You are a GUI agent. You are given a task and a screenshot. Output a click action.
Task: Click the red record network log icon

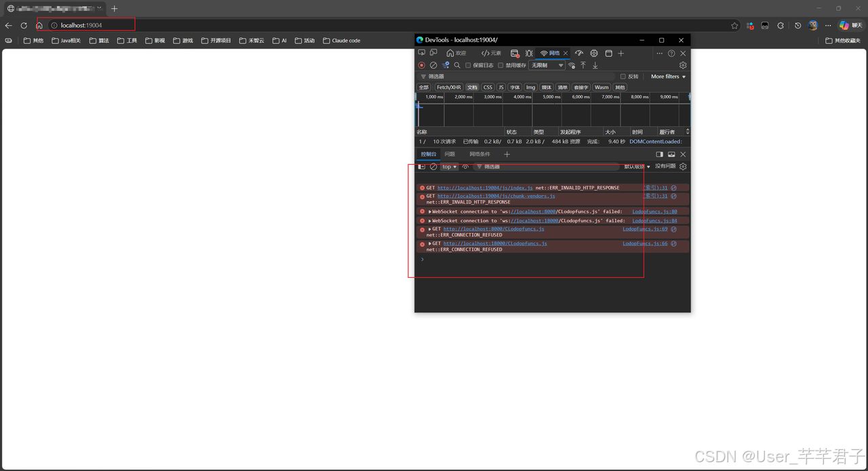[x=422, y=65]
